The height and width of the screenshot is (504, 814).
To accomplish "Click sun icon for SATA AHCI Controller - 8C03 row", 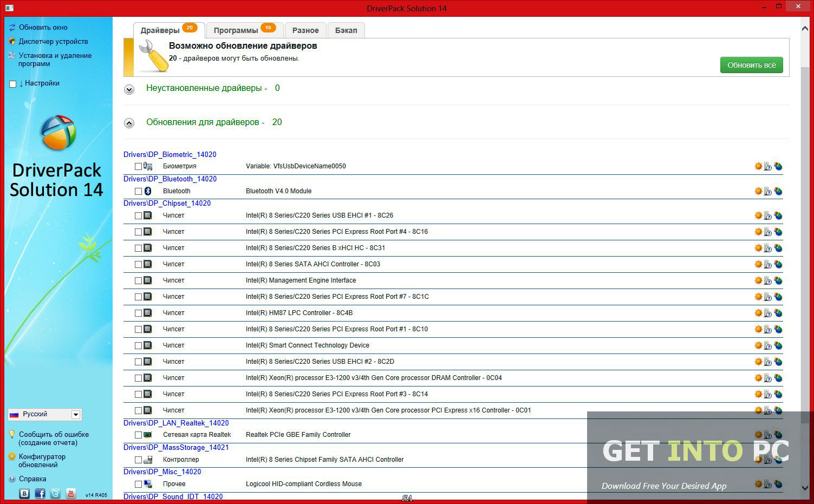I will click(x=758, y=264).
